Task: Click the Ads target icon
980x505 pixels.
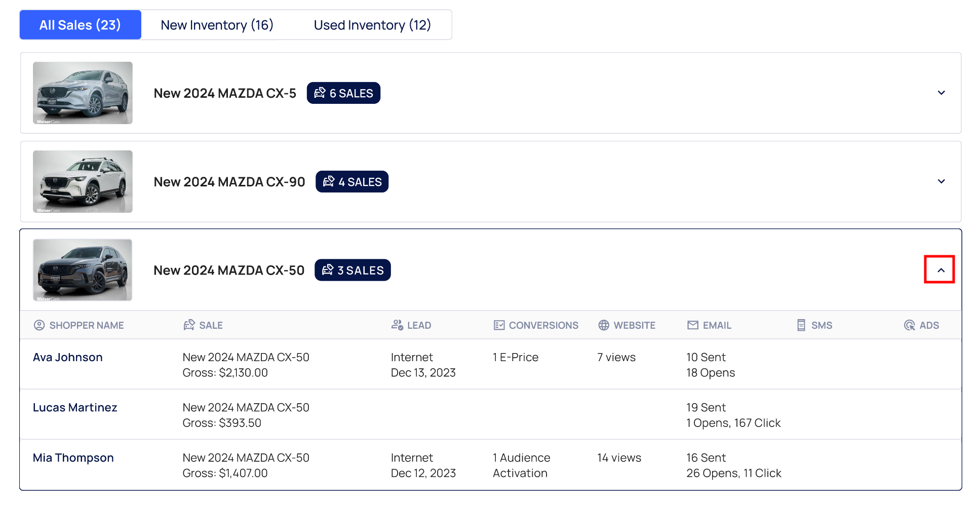Action: pyautogui.click(x=909, y=325)
